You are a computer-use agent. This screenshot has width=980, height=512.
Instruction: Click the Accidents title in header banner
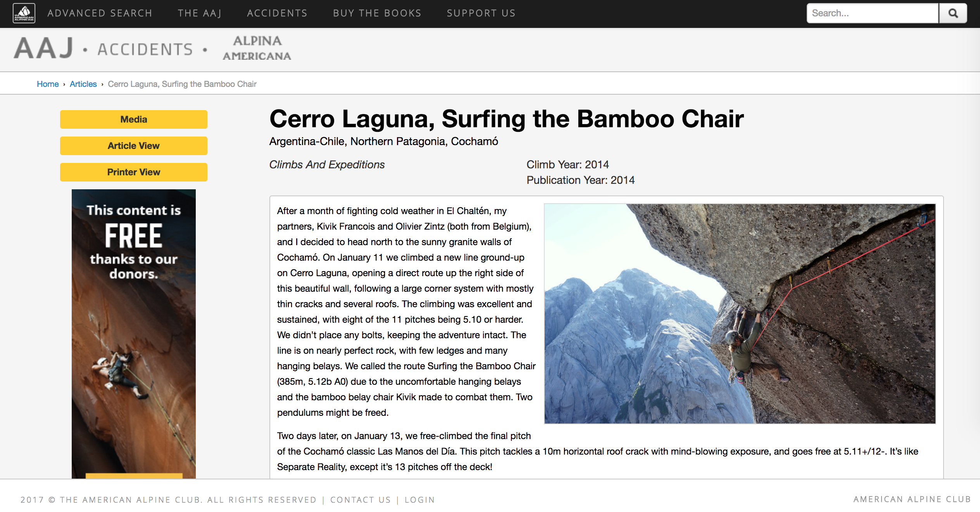coord(145,50)
